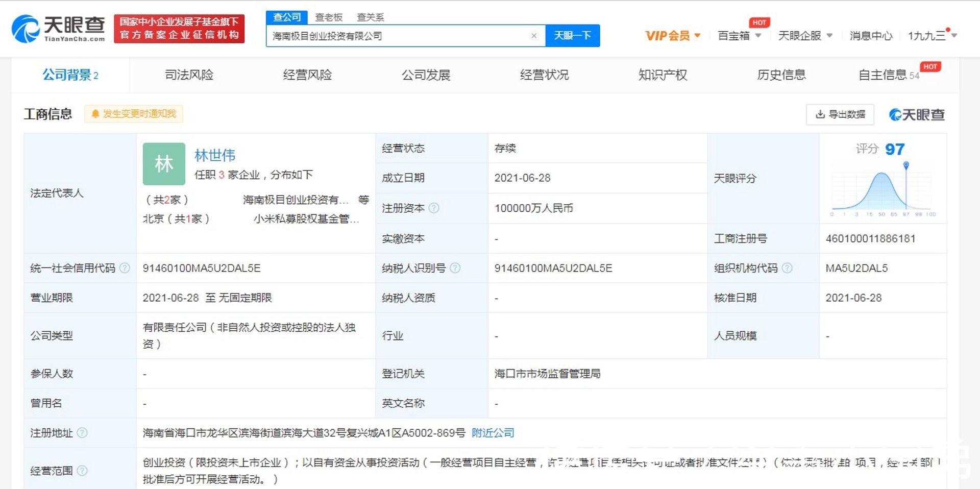The height and width of the screenshot is (489, 980).
Task: Expand the 天眼企服 dropdown menu
Action: point(805,36)
